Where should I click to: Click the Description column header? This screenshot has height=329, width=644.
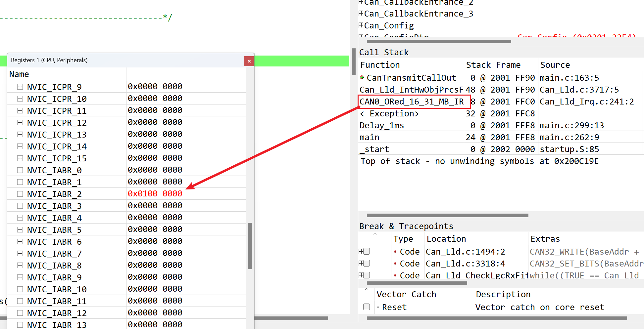[x=503, y=294]
